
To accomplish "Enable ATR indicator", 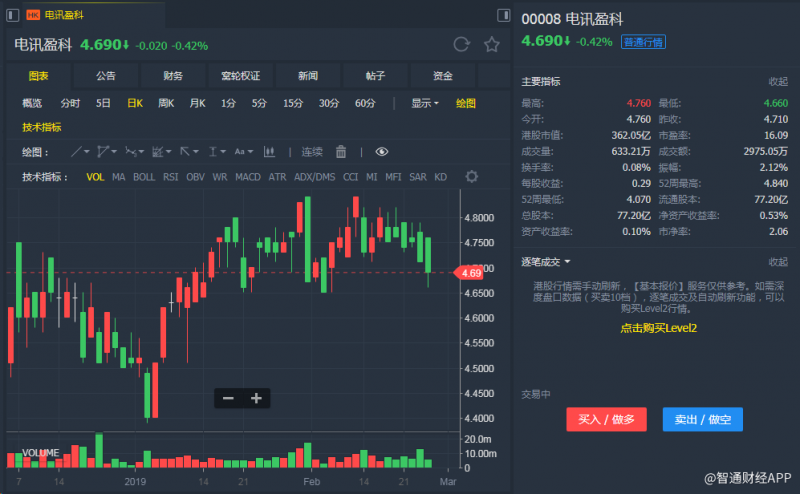I will pyautogui.click(x=277, y=177).
